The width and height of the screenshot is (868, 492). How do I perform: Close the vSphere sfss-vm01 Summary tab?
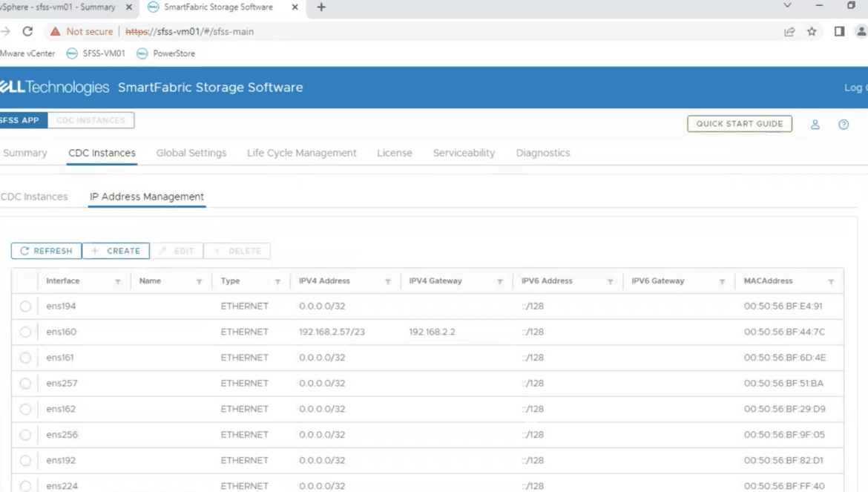click(x=129, y=7)
